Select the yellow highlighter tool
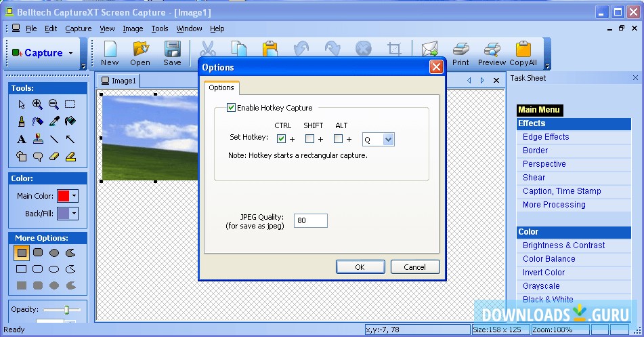 [x=70, y=157]
